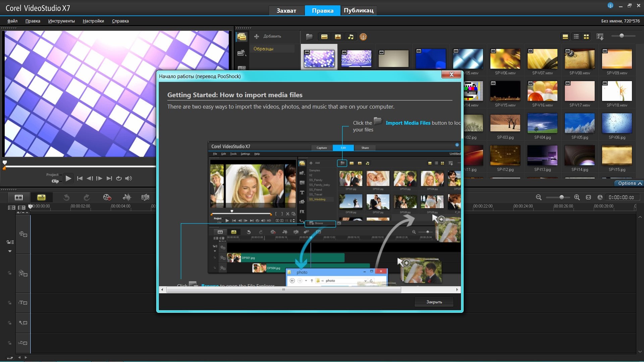The image size is (644, 362).
Task: Fit project in timeline window
Action: [588, 197]
